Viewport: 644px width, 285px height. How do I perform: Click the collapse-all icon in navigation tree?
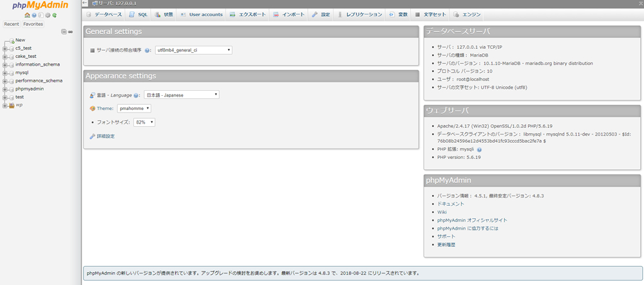[x=64, y=32]
